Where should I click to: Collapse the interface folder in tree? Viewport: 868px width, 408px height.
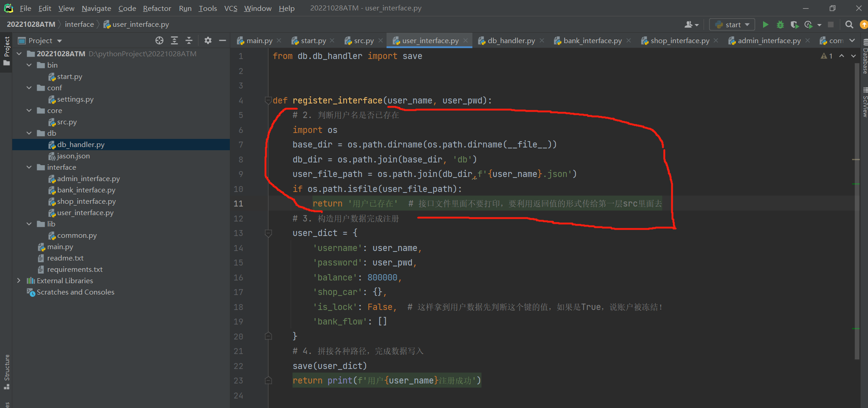click(x=29, y=167)
